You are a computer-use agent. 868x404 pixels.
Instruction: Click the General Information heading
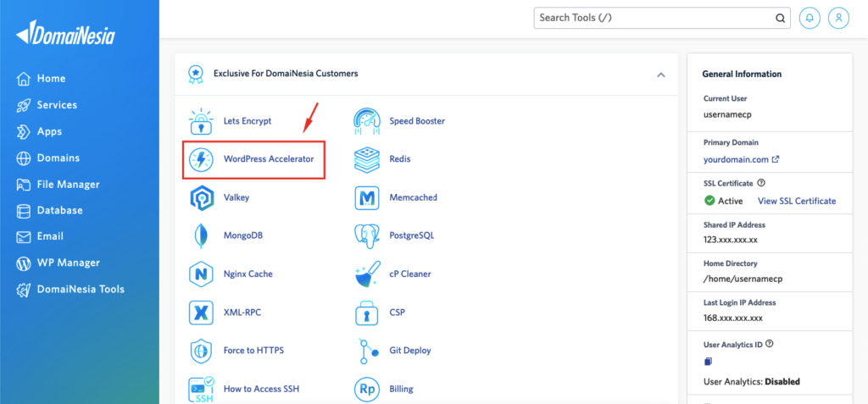click(742, 74)
